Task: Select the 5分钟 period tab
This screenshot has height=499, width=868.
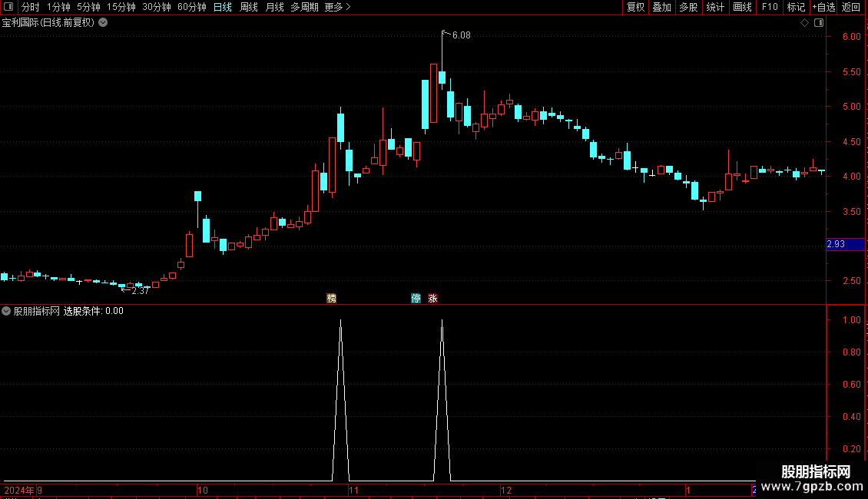Action: (88, 7)
